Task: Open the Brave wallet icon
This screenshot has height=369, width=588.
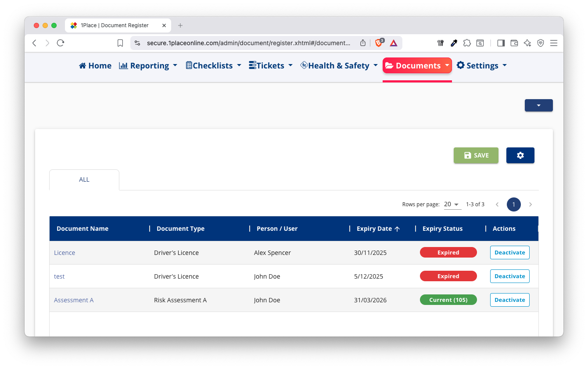Action: (514, 43)
